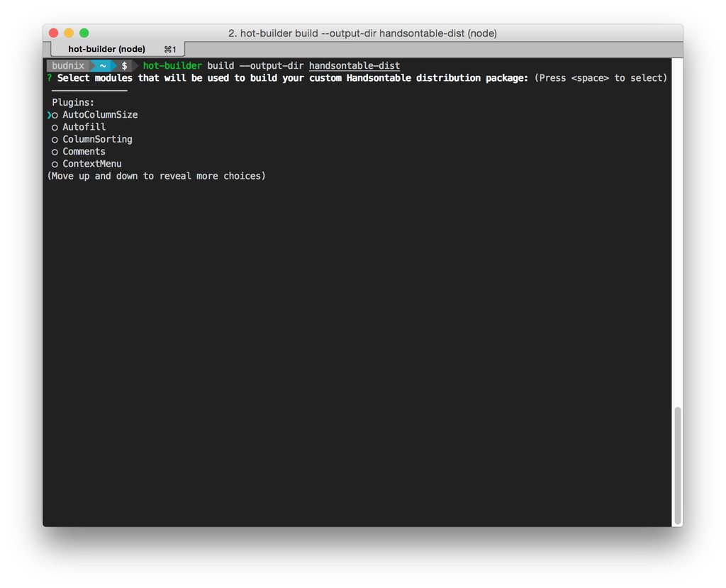Click the ColumnSorting text label
Viewport: 726px width, 588px height.
pos(97,140)
